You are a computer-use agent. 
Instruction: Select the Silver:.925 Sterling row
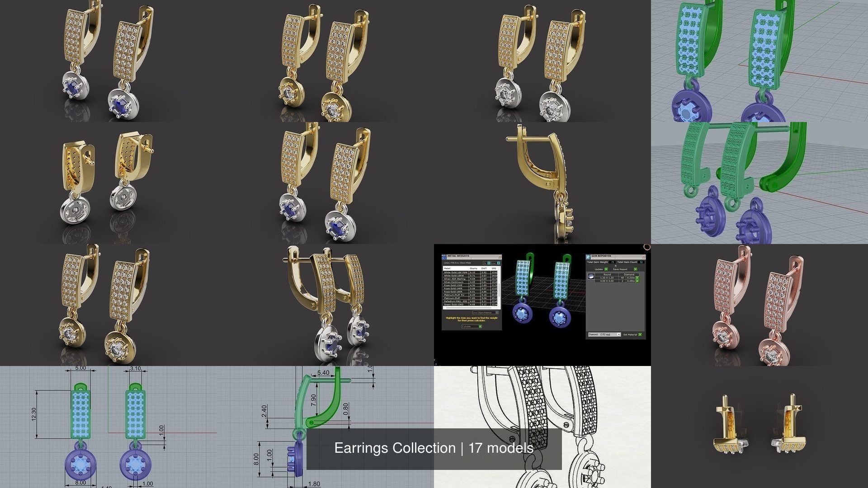coord(470,279)
